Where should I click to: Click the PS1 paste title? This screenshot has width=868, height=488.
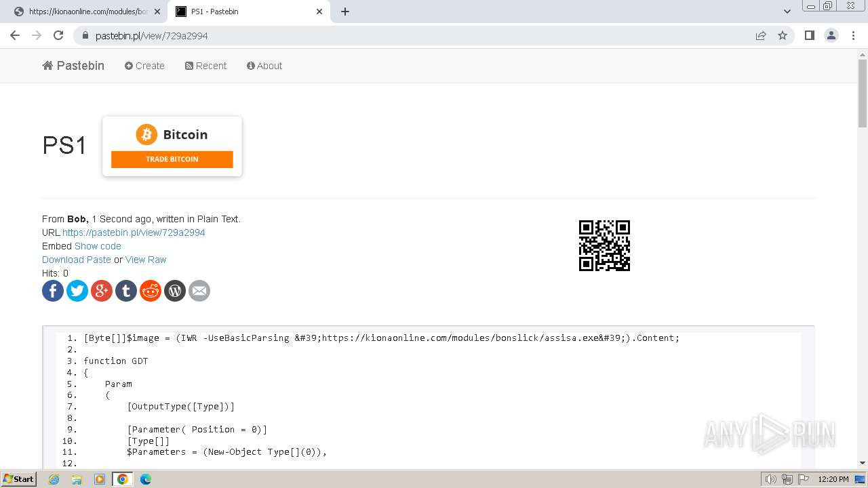64,146
